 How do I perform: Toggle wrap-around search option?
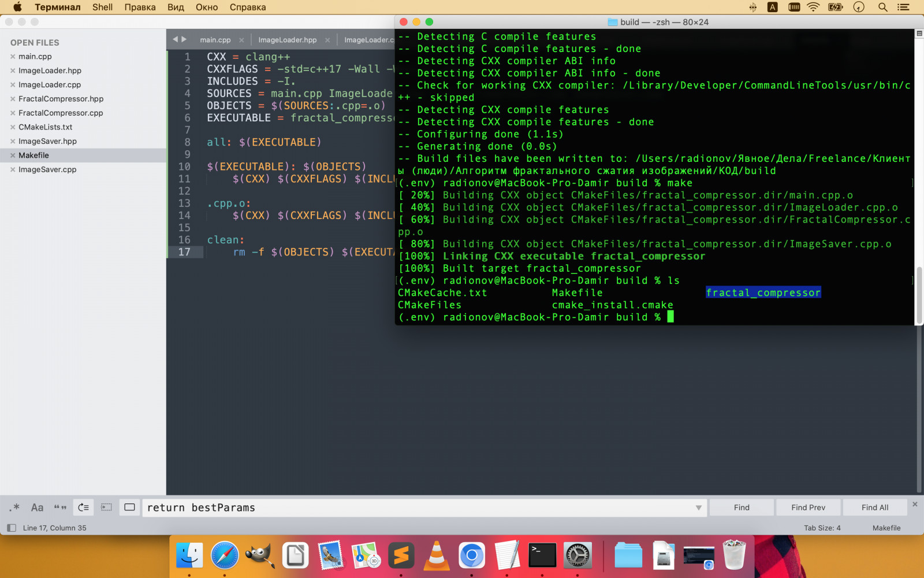[83, 507]
